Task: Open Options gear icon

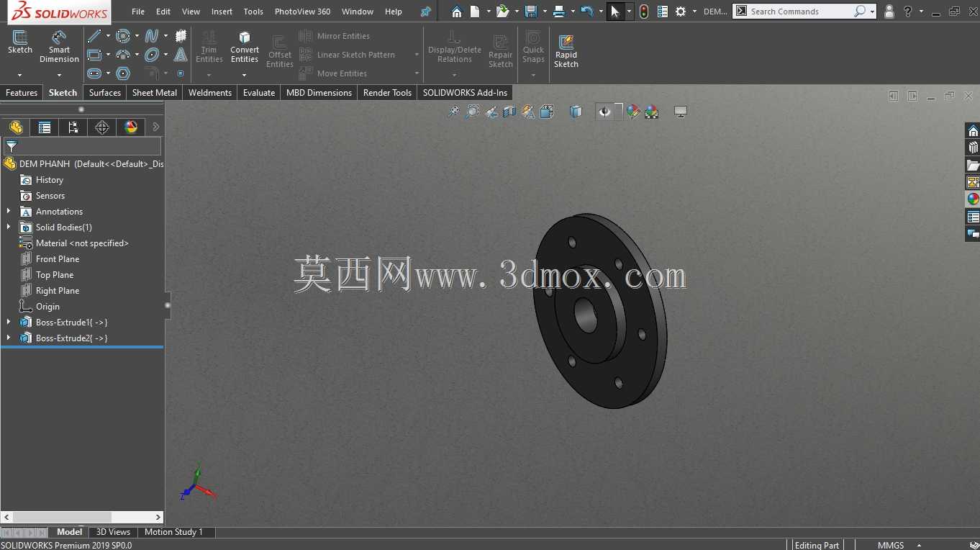Action: [681, 12]
